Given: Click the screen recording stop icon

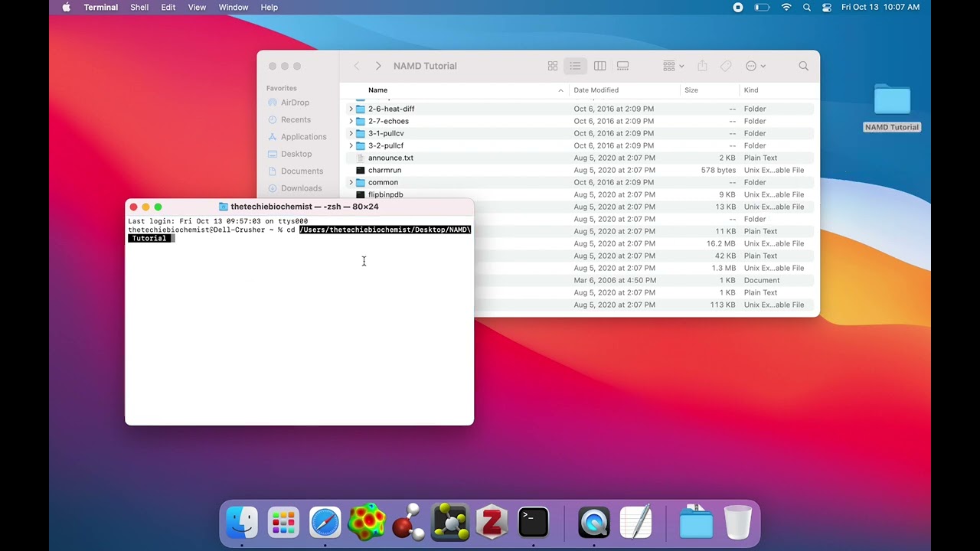Looking at the screenshot, I should [738, 7].
